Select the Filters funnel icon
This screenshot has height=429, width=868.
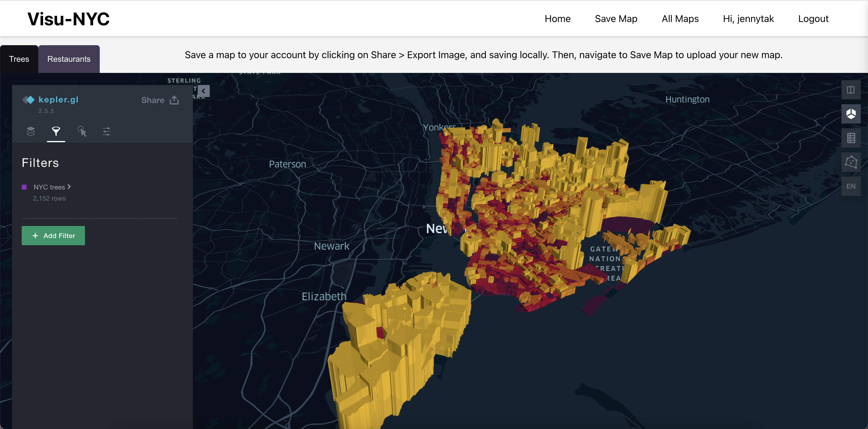pyautogui.click(x=56, y=131)
